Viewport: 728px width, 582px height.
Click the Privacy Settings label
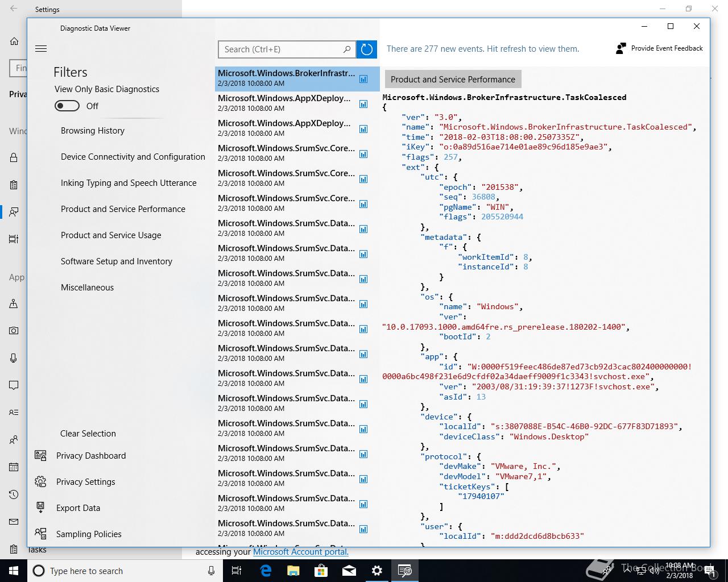click(x=86, y=482)
